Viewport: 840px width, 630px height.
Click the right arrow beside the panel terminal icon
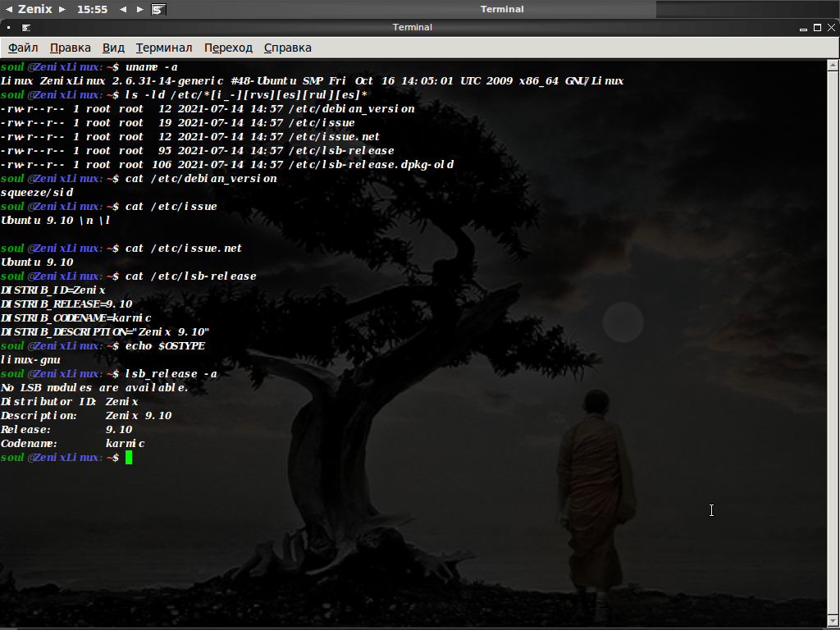coord(140,9)
